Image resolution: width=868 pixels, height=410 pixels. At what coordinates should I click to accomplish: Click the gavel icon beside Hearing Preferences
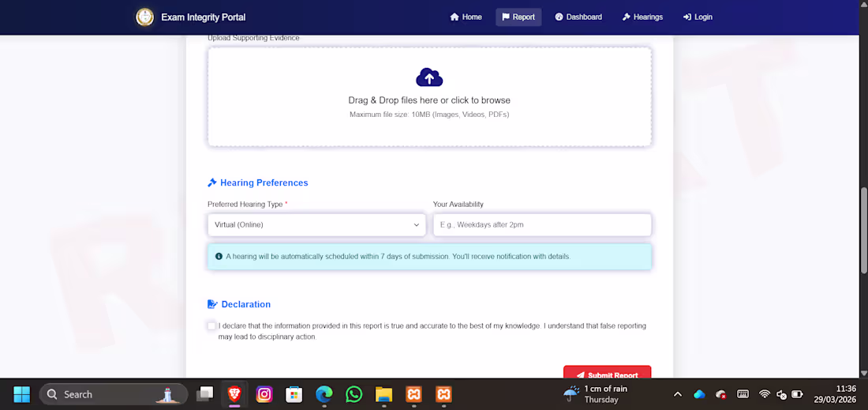coord(212,182)
